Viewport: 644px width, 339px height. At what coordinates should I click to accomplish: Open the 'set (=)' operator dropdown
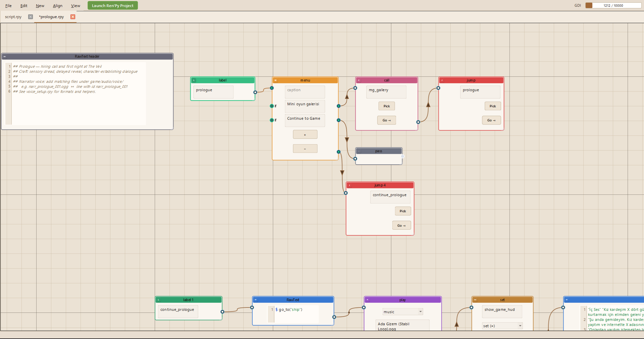[502, 326]
